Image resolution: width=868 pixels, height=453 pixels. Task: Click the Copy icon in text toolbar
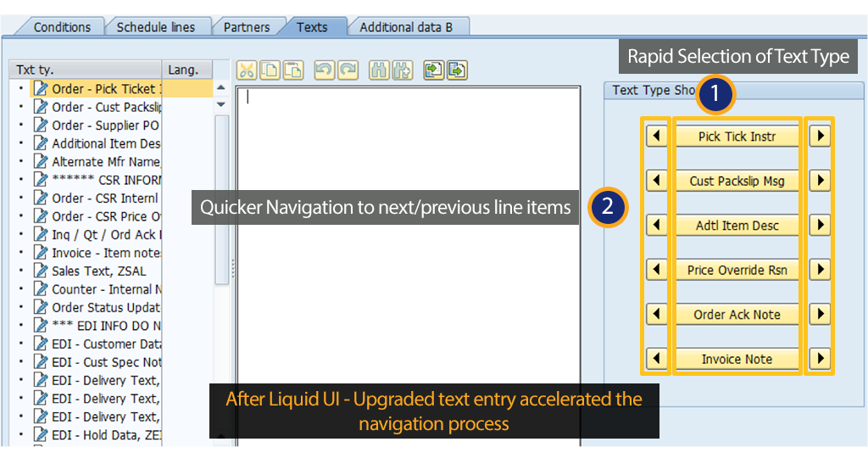click(x=270, y=70)
